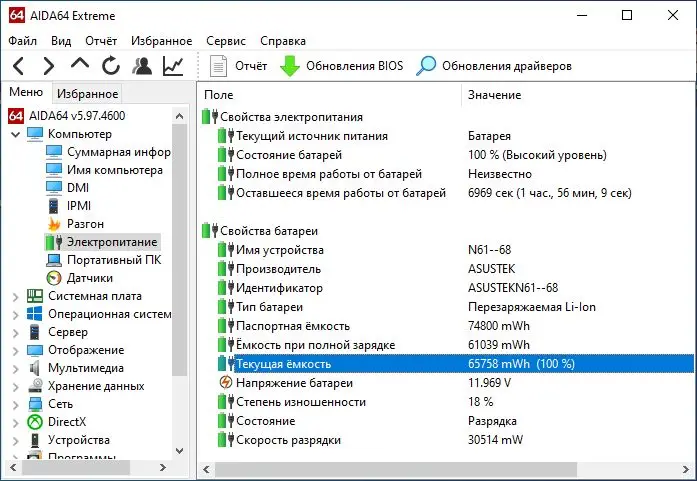Click the tree panel vertical scrollbar thumb
697x481 pixels.
tap(180, 250)
